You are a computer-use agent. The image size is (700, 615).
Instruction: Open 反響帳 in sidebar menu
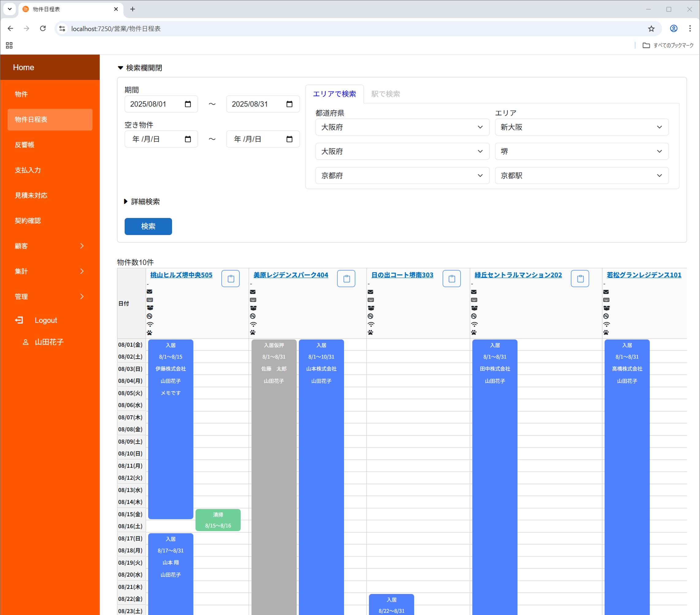pos(25,144)
